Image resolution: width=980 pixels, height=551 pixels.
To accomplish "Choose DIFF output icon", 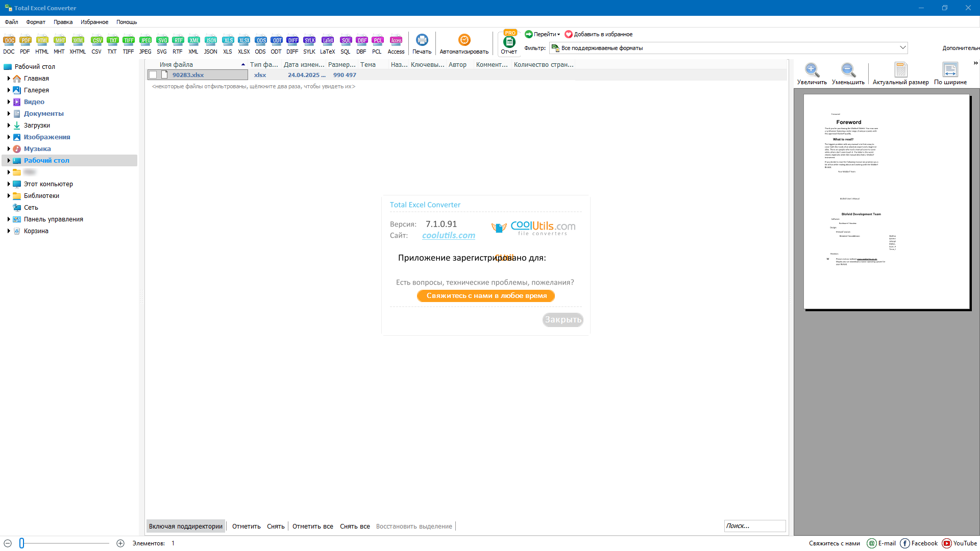I will [292, 44].
